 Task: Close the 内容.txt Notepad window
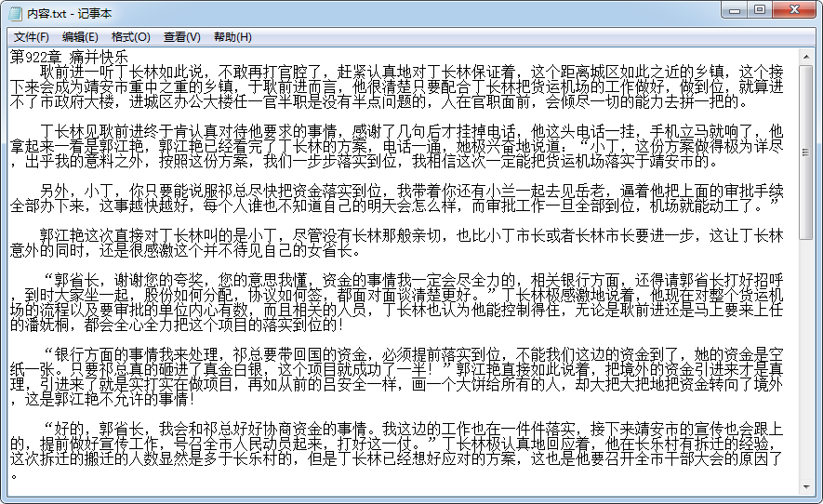click(793, 10)
